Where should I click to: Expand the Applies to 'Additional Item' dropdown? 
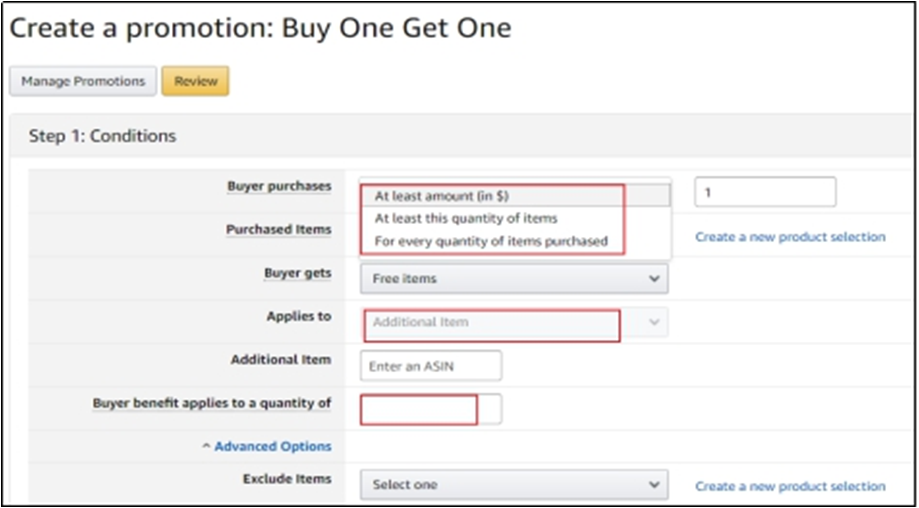pyautogui.click(x=514, y=322)
